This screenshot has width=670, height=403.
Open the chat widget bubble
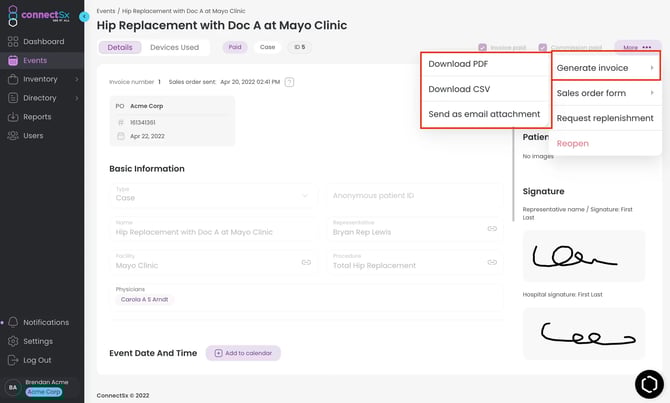(x=649, y=384)
